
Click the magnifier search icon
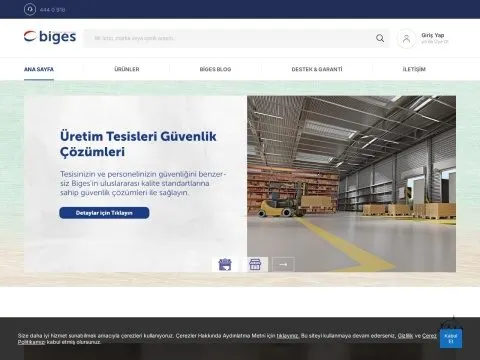[x=380, y=38]
